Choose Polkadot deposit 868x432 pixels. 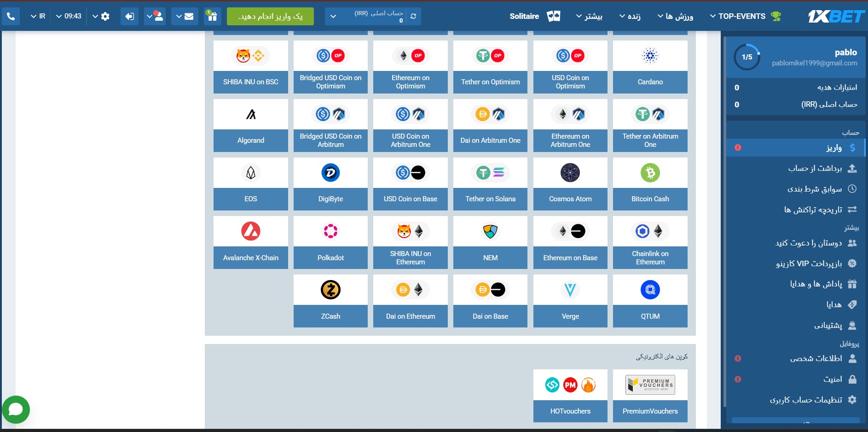pos(330,242)
